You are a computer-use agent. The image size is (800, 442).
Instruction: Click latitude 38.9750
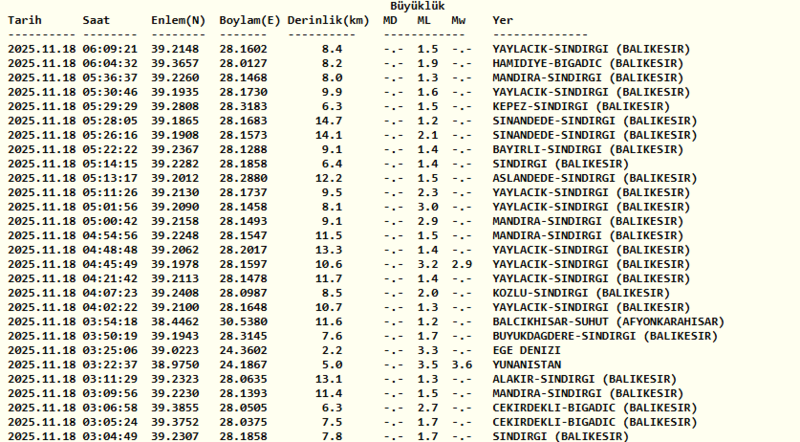[175, 364]
